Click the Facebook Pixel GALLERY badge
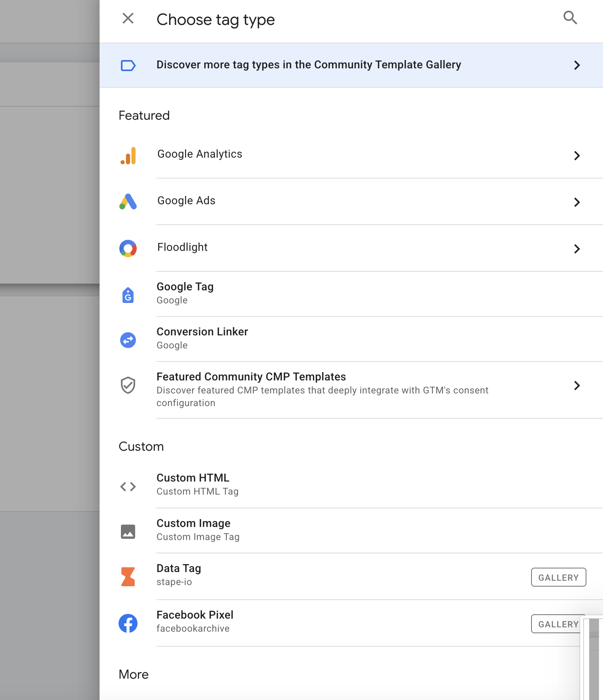The width and height of the screenshot is (603, 700). (x=556, y=624)
